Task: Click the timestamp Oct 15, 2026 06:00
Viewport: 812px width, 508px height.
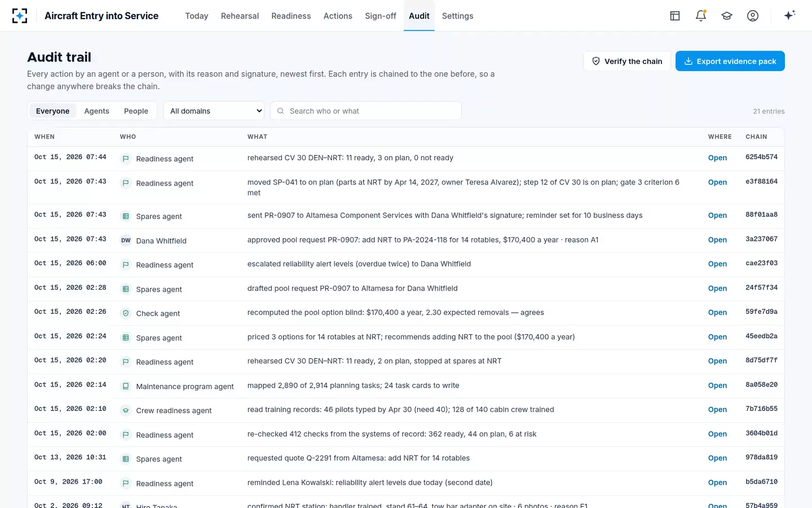Action: pos(70,264)
